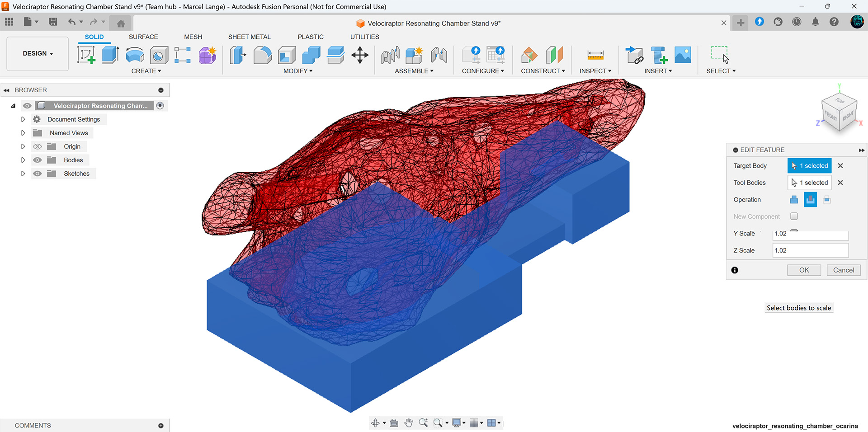Image resolution: width=868 pixels, height=432 pixels.
Task: Select the Create Sketch tool
Action: point(86,55)
